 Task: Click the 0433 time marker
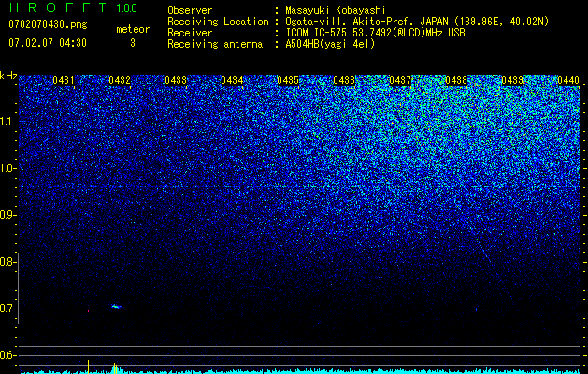pos(176,80)
